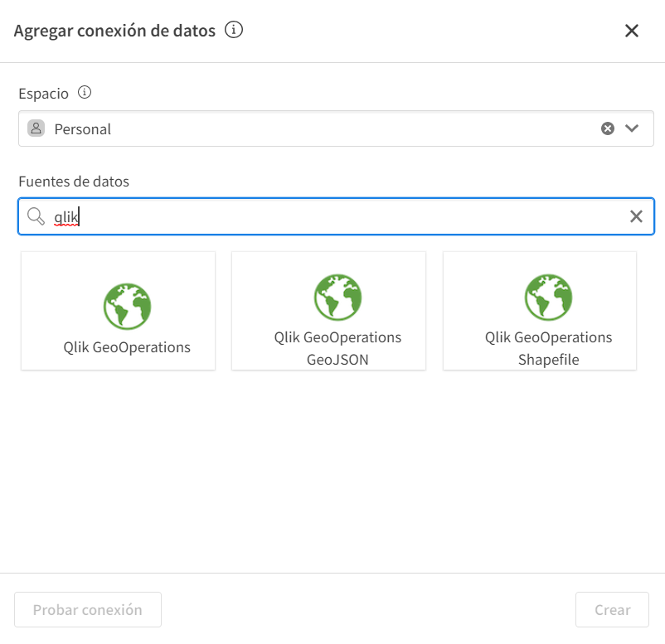Clear the "qlik" search text

[x=636, y=216]
